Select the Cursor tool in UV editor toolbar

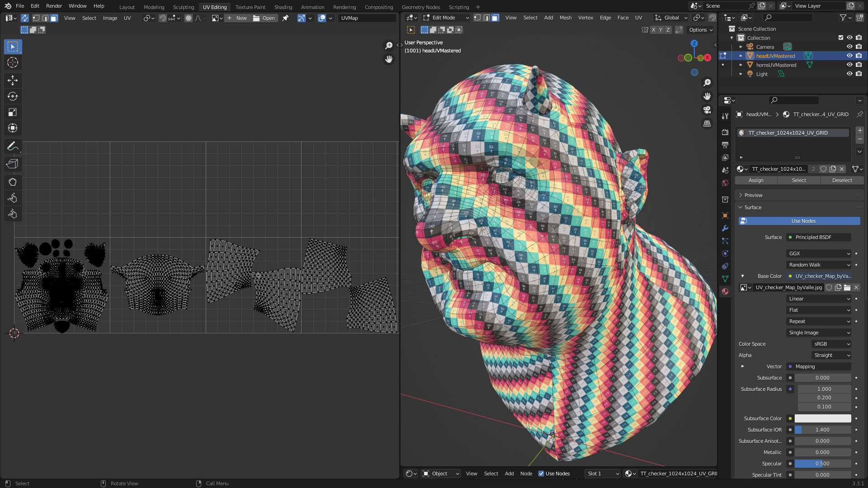tap(13, 62)
